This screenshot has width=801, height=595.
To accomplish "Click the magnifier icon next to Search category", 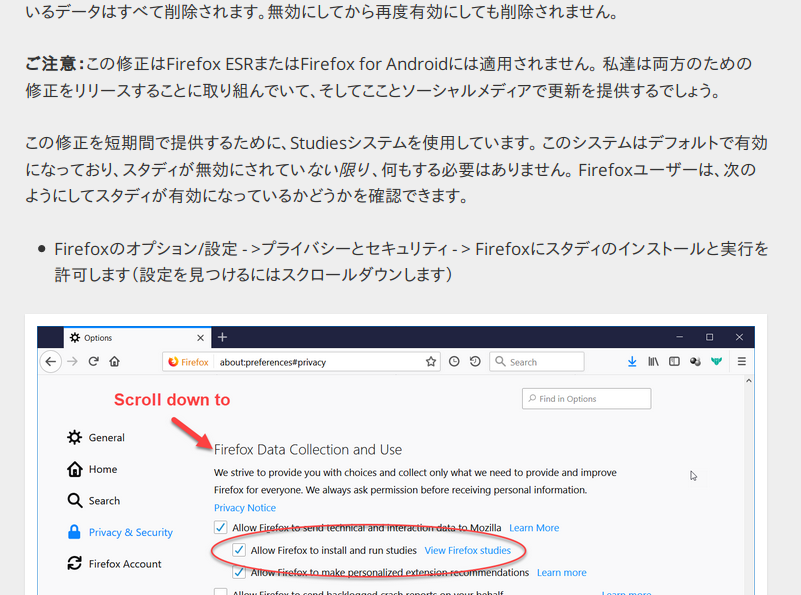I will point(75,501).
